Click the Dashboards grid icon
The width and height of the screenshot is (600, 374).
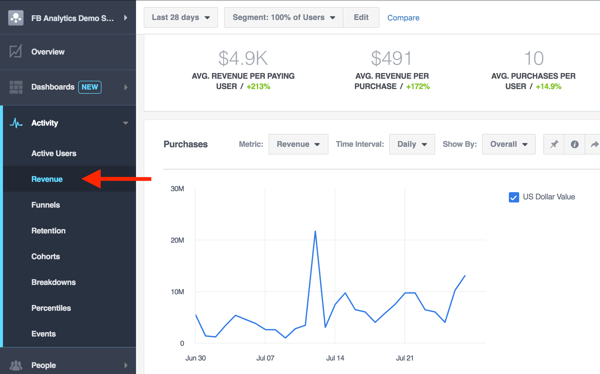click(x=16, y=87)
